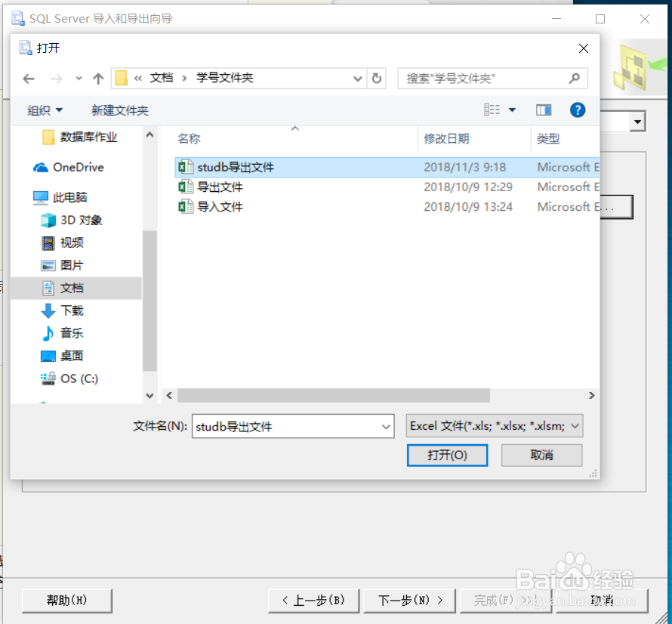Close the 打开 dialog
The image size is (672, 624).
[x=584, y=48]
